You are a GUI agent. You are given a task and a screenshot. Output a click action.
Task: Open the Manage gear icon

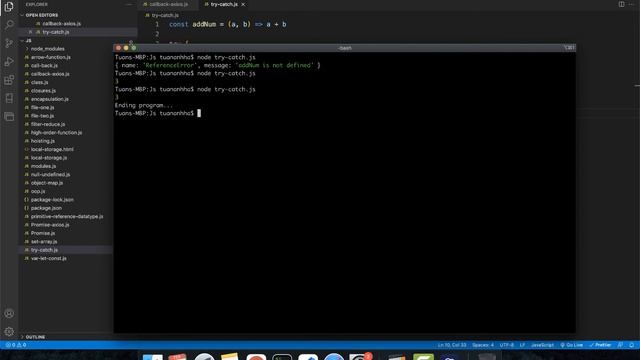pos(9,332)
